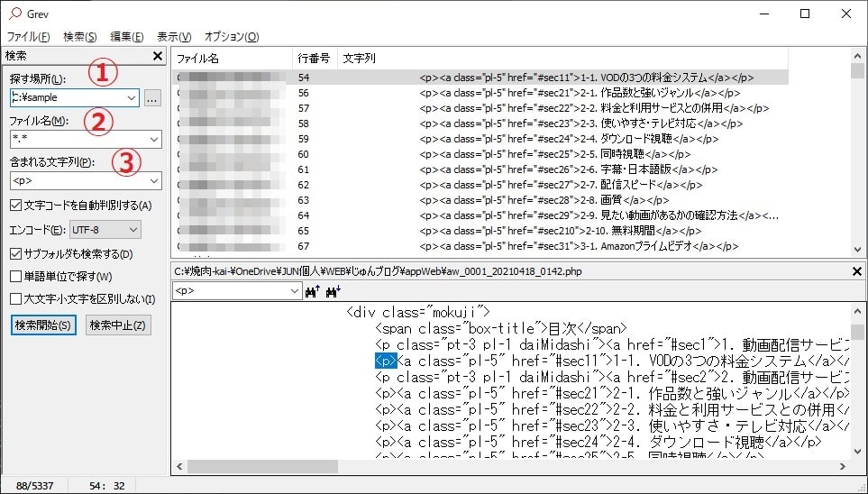Sort by ファイル名 column header
The height and width of the screenshot is (494, 868).
coord(232,59)
